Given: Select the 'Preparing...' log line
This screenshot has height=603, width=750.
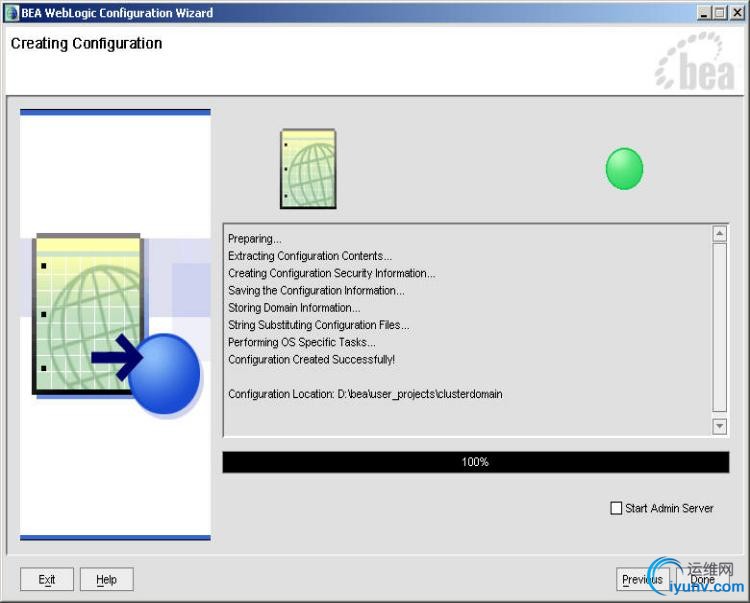Looking at the screenshot, I should click(254, 239).
